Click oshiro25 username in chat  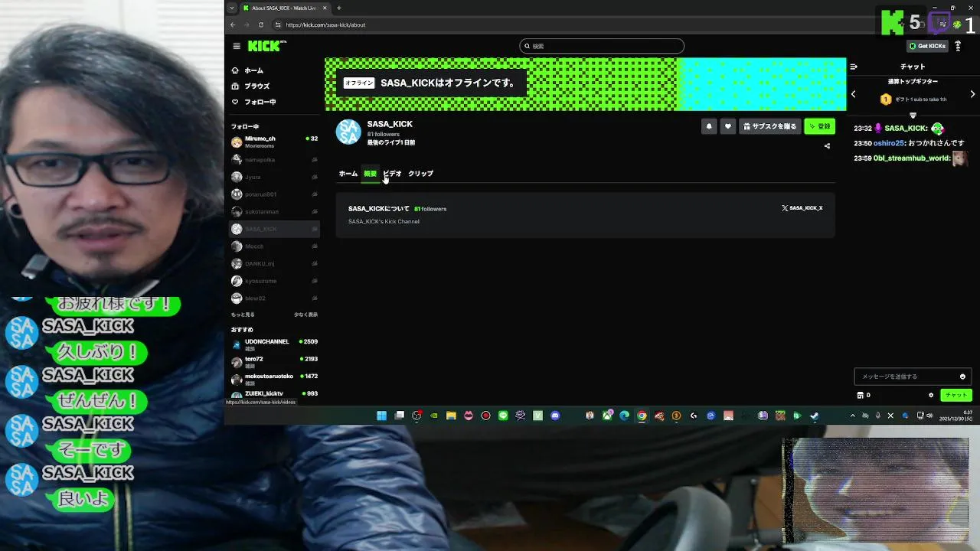click(889, 143)
